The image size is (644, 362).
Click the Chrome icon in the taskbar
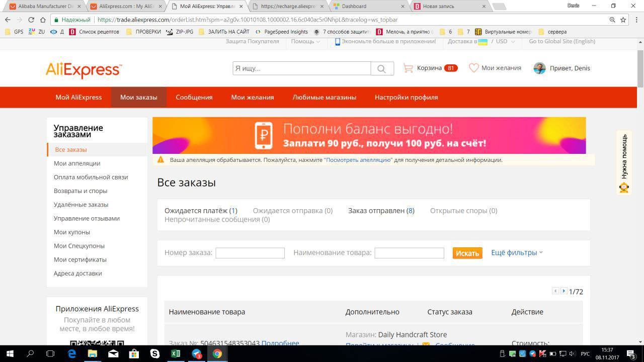tap(217, 354)
